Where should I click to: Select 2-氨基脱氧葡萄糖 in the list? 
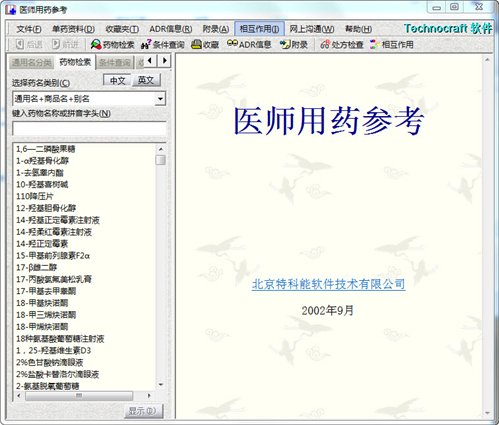pos(47,386)
